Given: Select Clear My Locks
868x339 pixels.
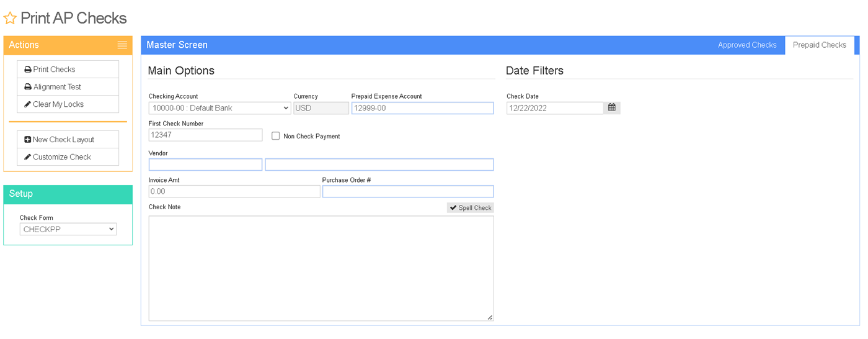Looking at the screenshot, I should (68, 104).
